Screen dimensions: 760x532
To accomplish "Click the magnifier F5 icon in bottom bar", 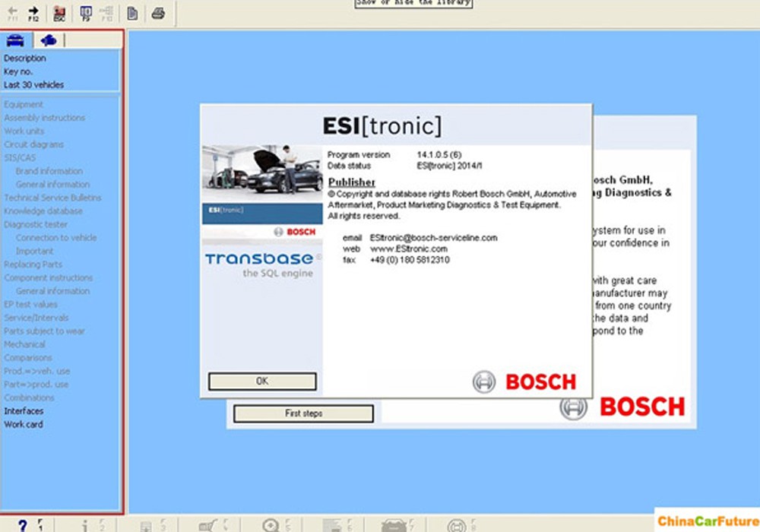I will [271, 525].
